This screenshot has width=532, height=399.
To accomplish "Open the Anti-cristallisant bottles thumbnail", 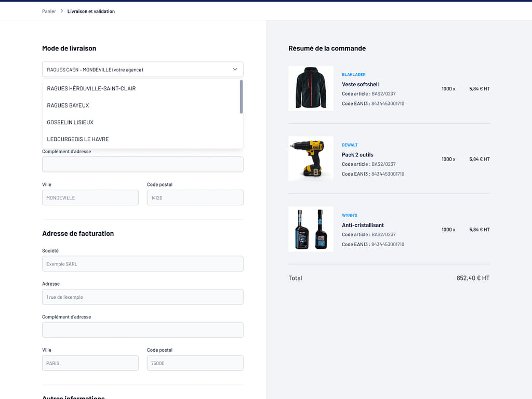I will click(x=311, y=229).
